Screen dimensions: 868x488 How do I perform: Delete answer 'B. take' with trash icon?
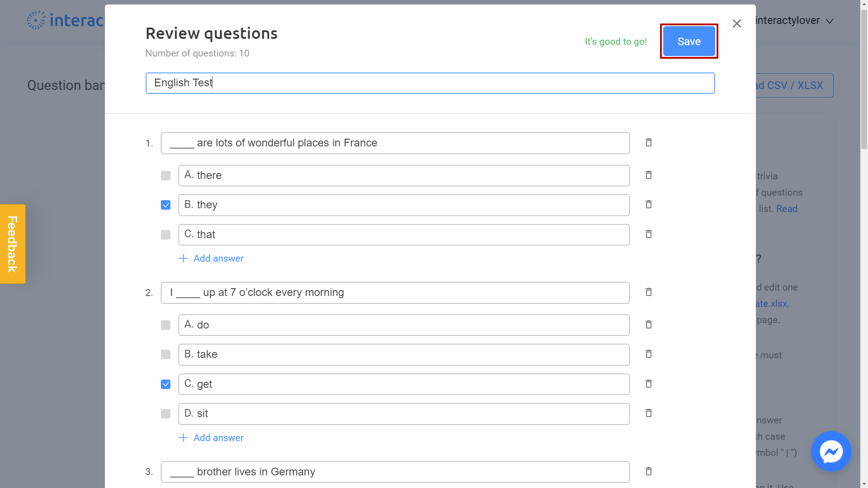648,354
